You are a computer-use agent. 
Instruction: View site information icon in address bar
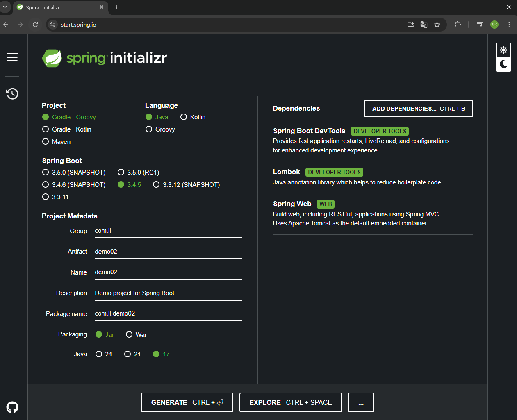tap(53, 25)
